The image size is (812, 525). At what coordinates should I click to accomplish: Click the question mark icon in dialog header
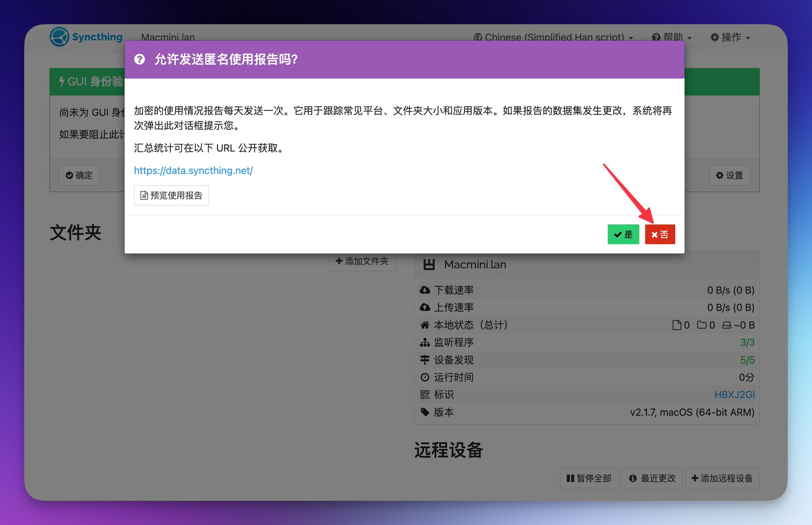140,59
